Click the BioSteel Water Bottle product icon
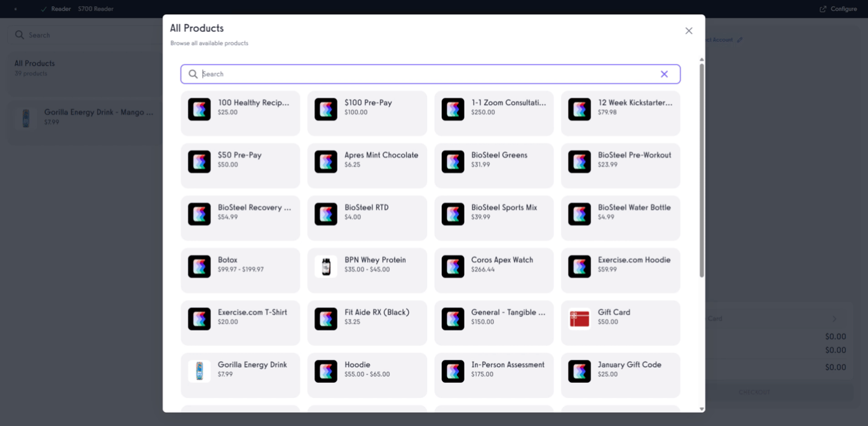Screen dimensions: 868x426 coord(580,214)
